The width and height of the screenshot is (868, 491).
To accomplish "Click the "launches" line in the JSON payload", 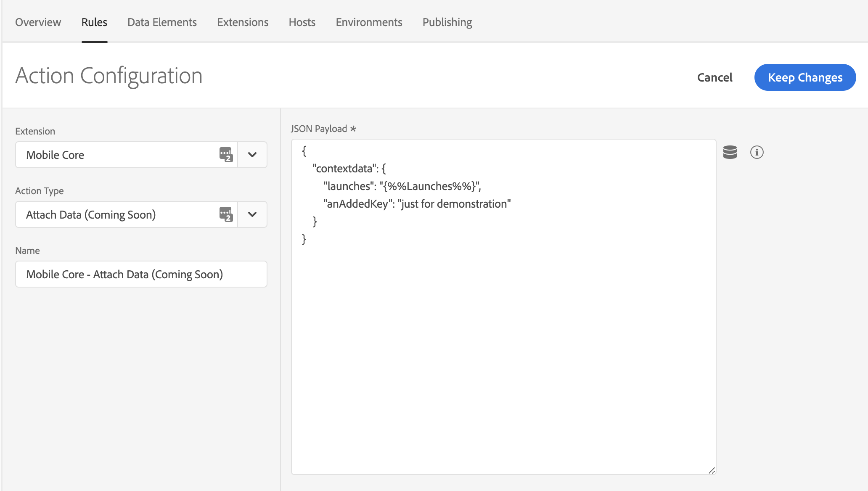I will pos(402,186).
